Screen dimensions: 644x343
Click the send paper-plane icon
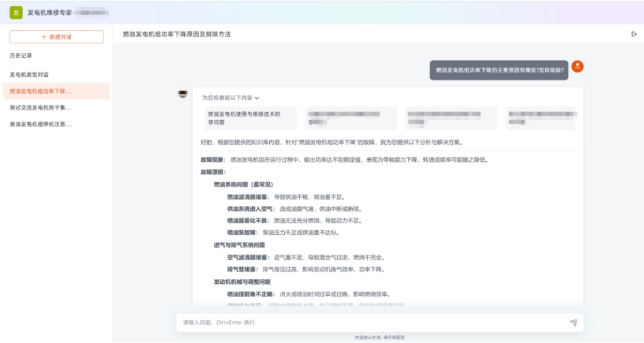574,322
